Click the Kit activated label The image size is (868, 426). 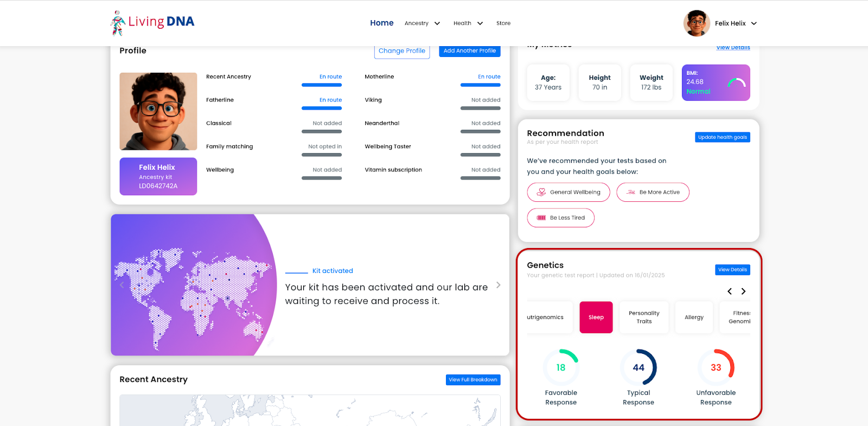[x=333, y=271]
